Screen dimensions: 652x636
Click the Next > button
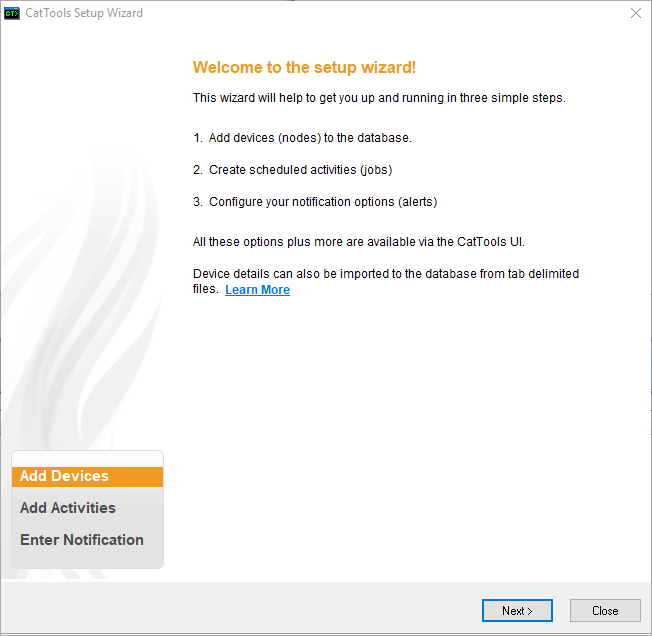517,610
